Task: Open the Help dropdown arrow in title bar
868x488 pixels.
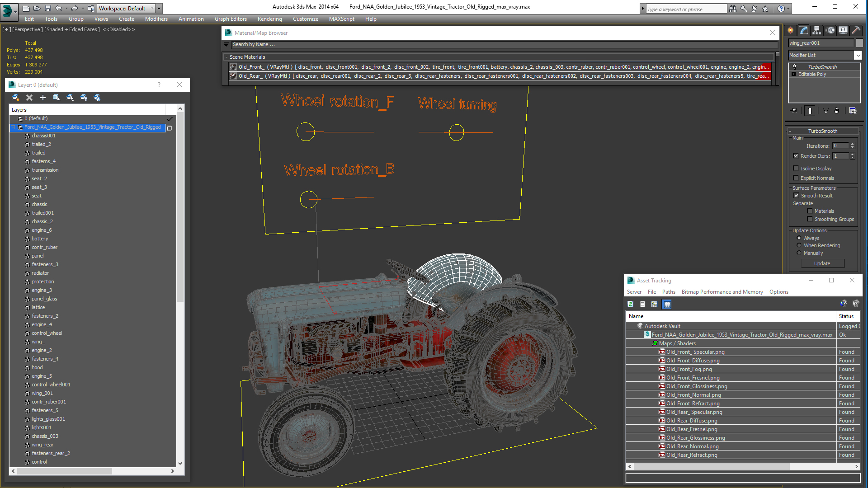Action: (x=789, y=9)
